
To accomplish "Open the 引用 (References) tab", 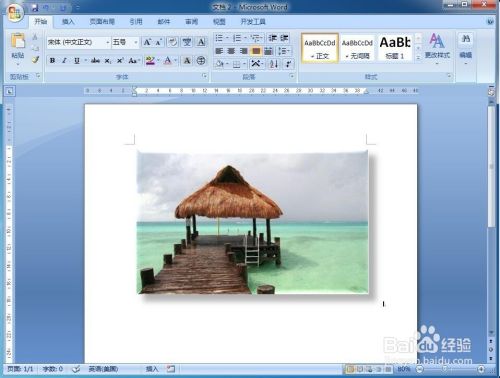I will (x=136, y=22).
